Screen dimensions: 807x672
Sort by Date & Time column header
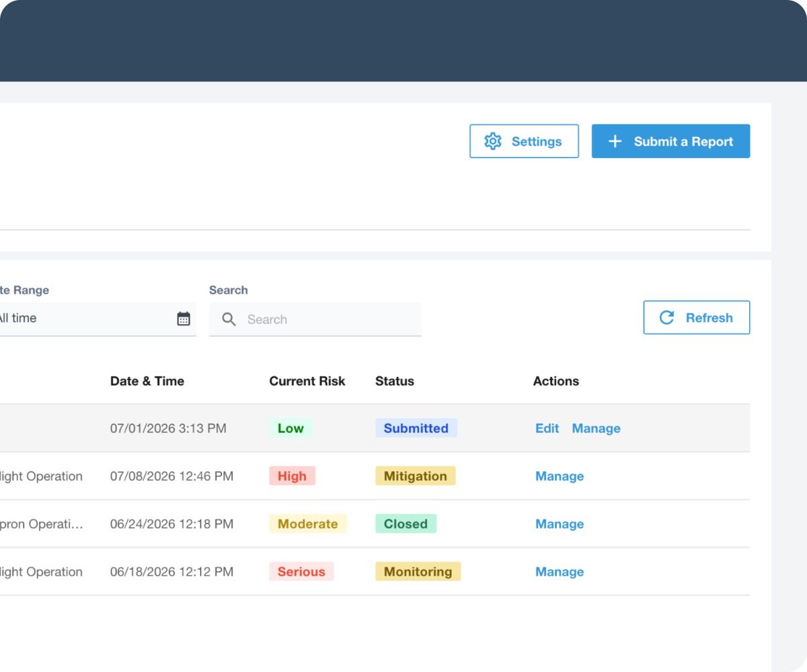point(147,381)
